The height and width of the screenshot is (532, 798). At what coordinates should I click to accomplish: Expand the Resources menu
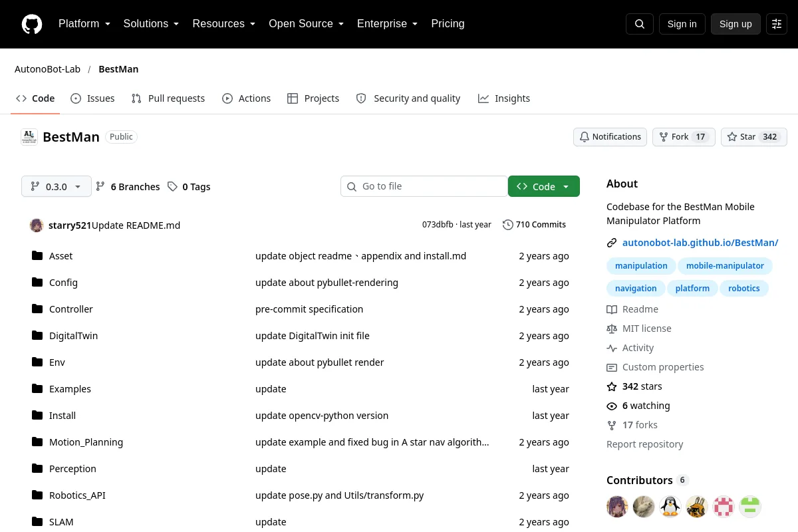(224, 24)
